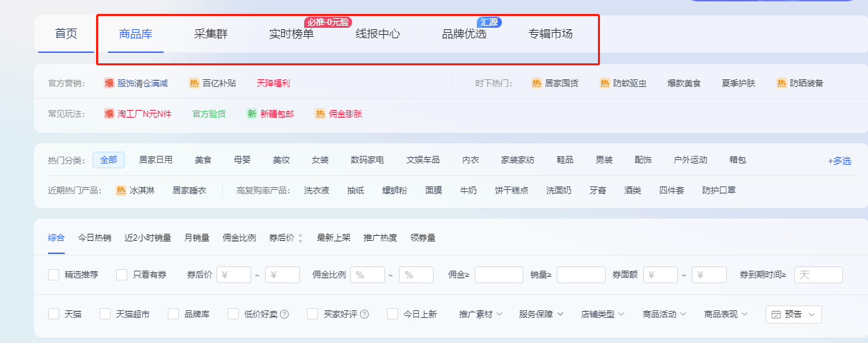Image resolution: width=868 pixels, height=343 pixels.
Task: Select the 数码家电 category
Action: [368, 160]
